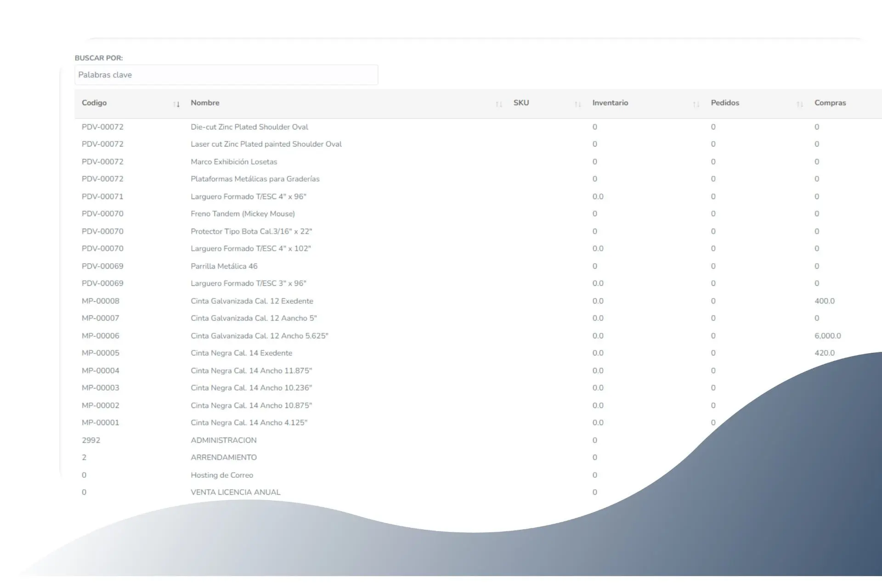Open Plataformas Metálicas para Graderías

pyautogui.click(x=255, y=179)
